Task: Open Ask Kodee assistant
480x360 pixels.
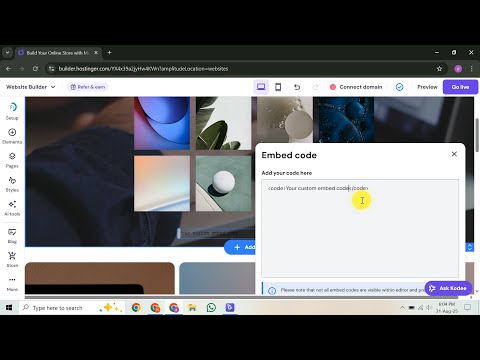Action: coord(448,288)
